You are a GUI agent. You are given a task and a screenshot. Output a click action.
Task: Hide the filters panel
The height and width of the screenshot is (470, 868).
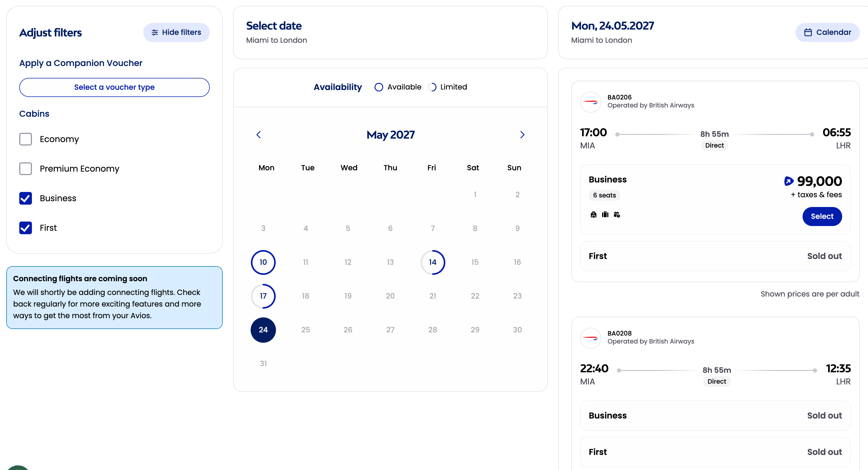pyautogui.click(x=176, y=32)
